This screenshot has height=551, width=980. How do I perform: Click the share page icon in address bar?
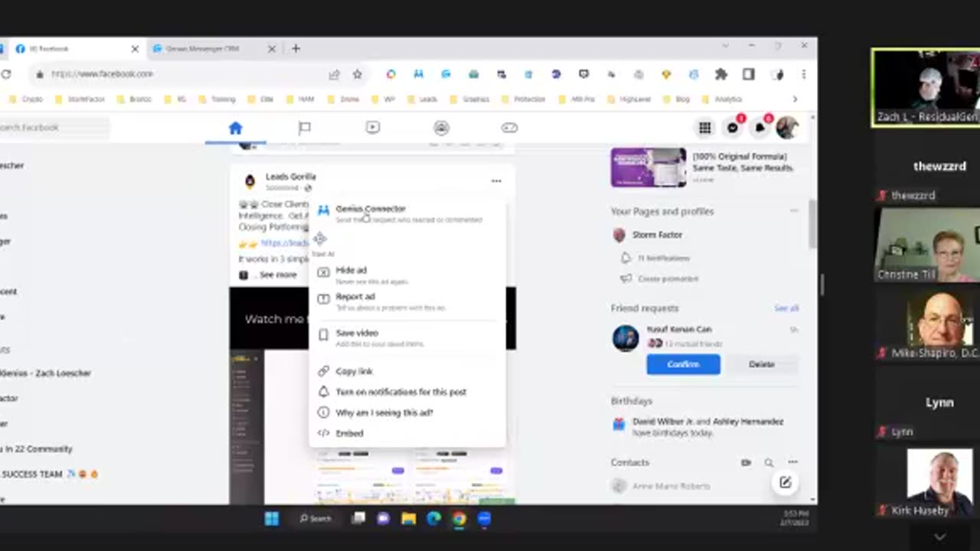pyautogui.click(x=334, y=74)
